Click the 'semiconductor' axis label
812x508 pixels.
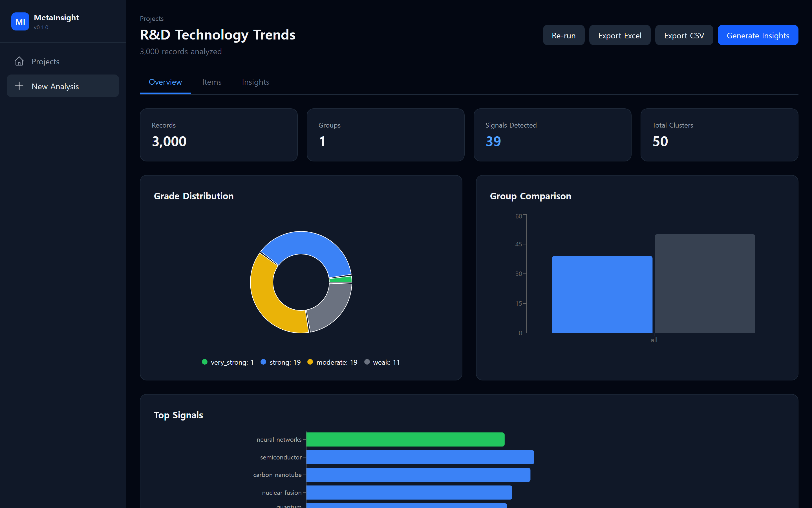pyautogui.click(x=281, y=457)
